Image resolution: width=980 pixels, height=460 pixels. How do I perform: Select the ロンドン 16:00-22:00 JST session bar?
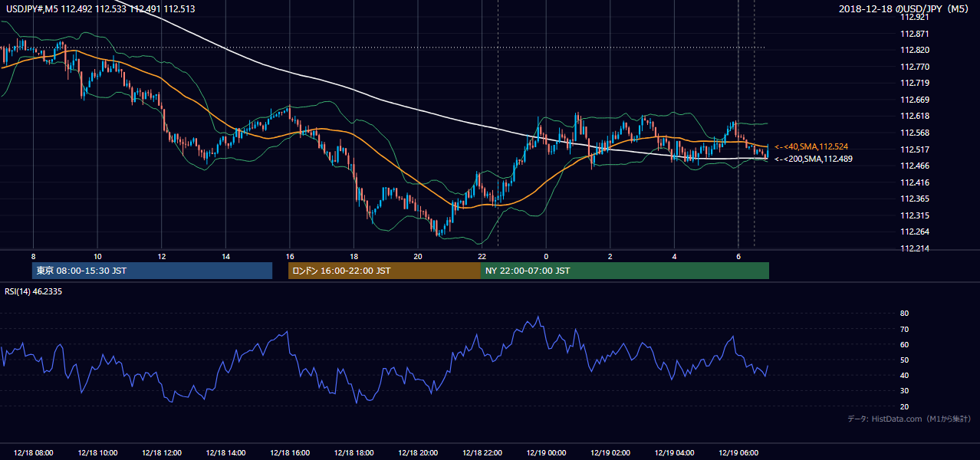(x=384, y=271)
